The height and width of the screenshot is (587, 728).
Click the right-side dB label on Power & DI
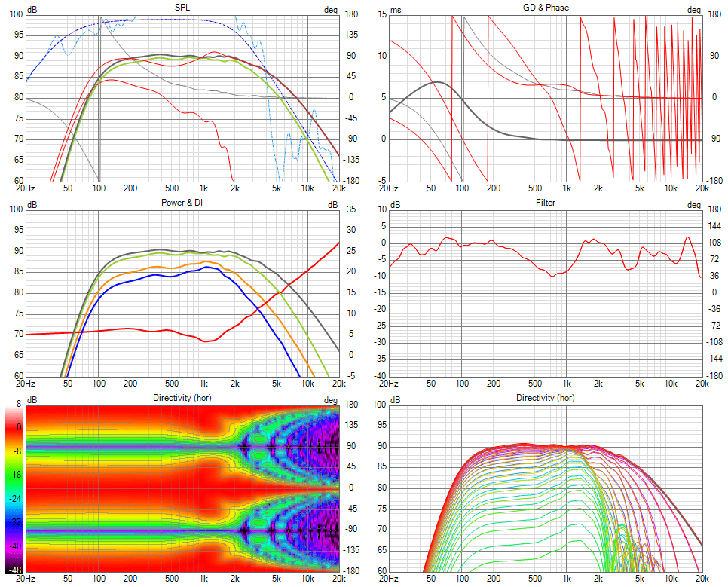pos(333,205)
